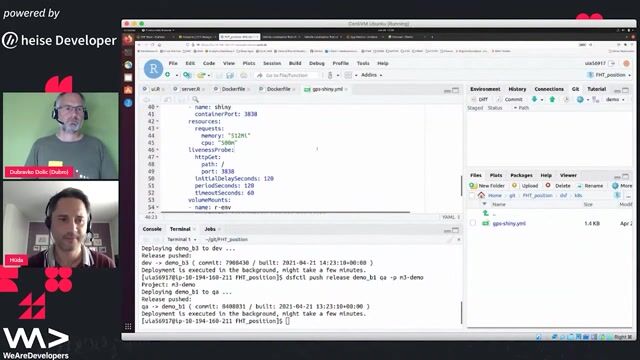Click FHT_position in the Files breadcrumb
Screen dimensions: 640x360
537,196
